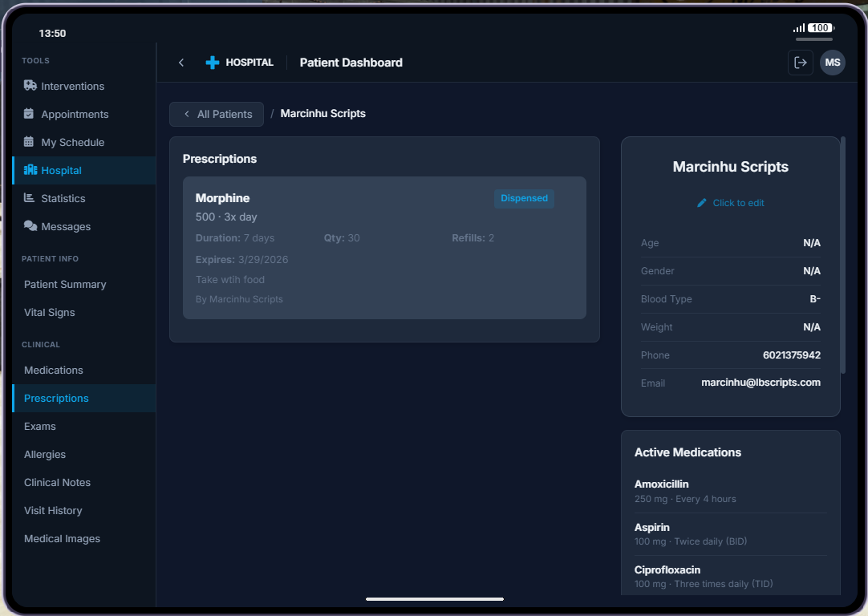Click the logout icon in header
Viewport: 868px width, 616px height.
click(x=800, y=63)
